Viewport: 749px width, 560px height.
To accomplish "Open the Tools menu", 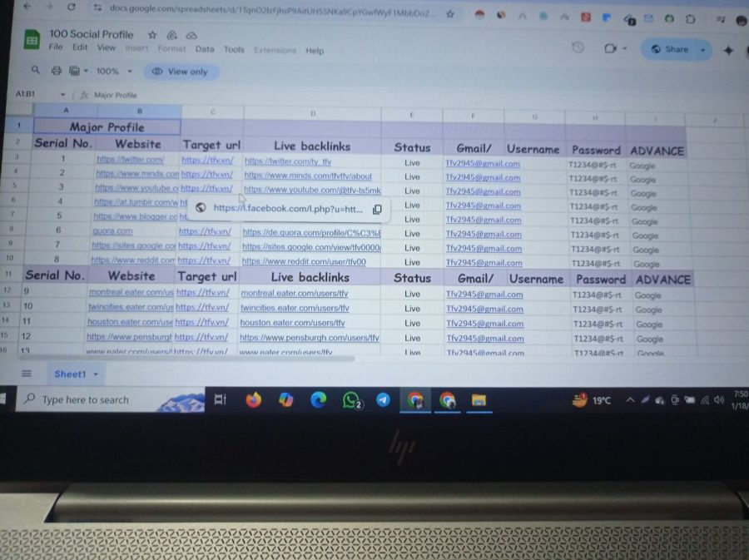I will point(234,49).
